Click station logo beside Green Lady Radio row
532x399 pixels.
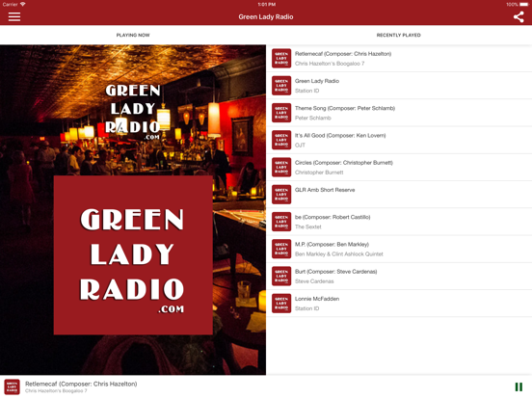pos(281,86)
